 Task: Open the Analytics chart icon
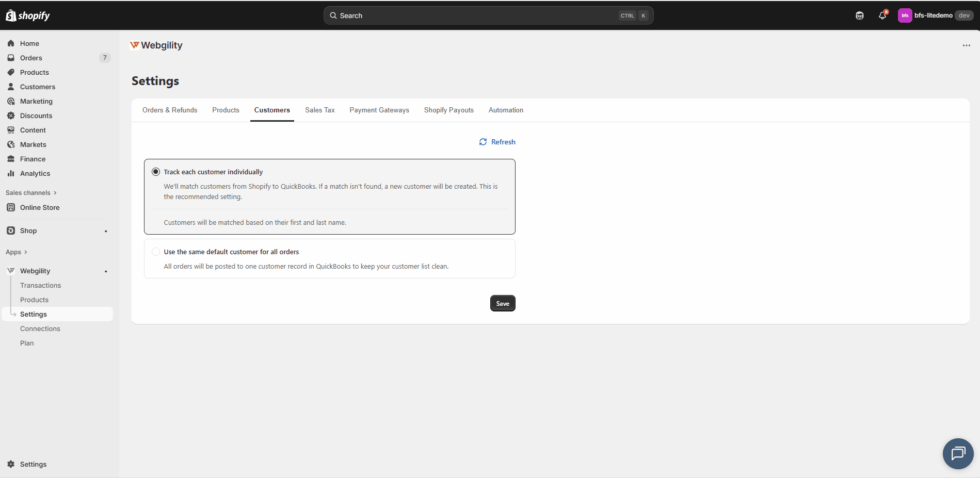click(x=11, y=173)
